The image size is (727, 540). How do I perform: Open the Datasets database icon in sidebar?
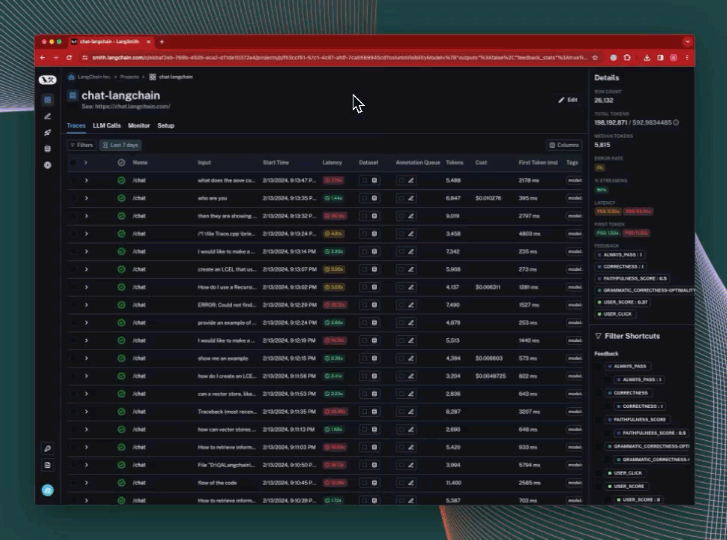point(47,149)
